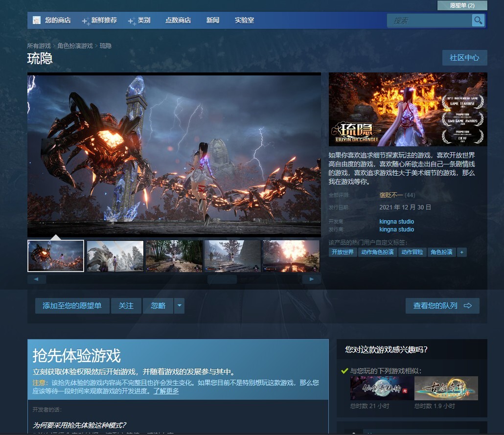Select the bamboo forest screenshot thumbnail
Image resolution: width=504 pixels, height=435 pixels.
tap(174, 256)
